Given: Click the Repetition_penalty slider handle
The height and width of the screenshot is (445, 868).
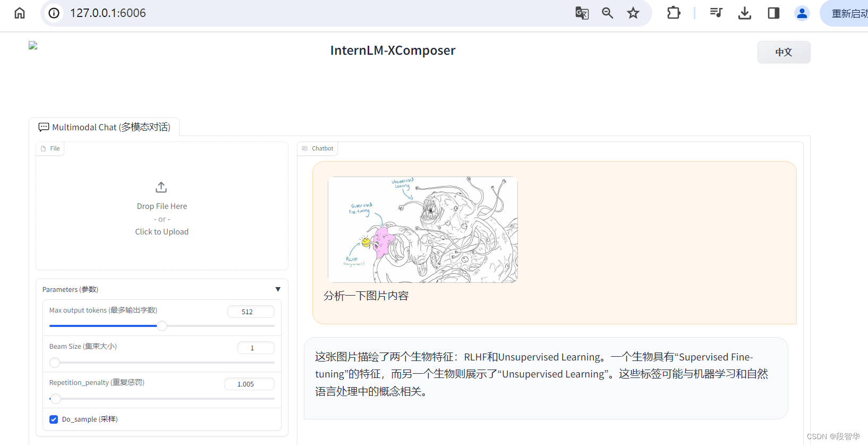Looking at the screenshot, I should [x=56, y=398].
